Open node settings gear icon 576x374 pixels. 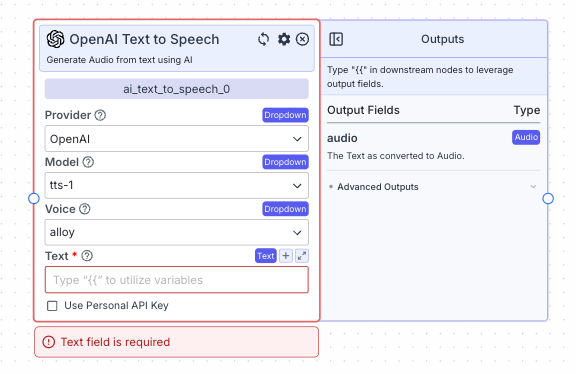284,39
